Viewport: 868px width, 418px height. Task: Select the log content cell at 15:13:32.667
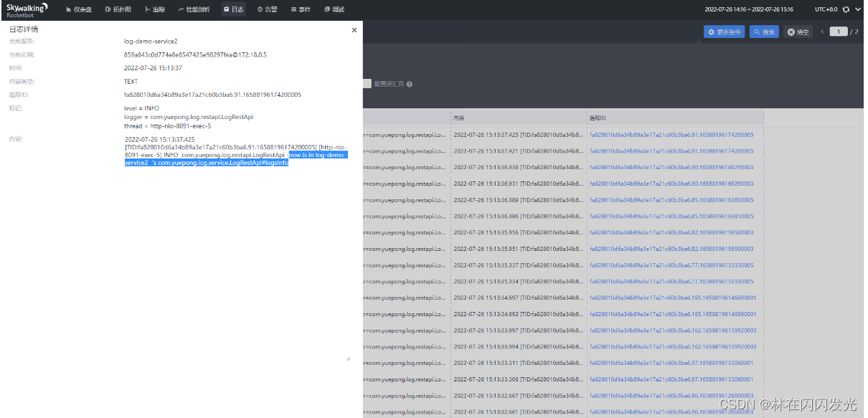click(519, 395)
